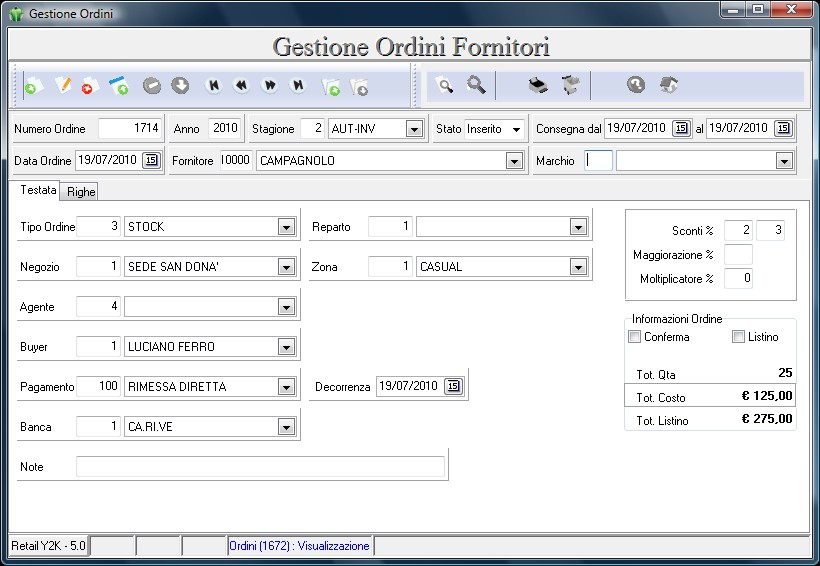This screenshot has width=820, height=566.
Task: Click the gray down-arrow circle icon
Action: (x=180, y=85)
